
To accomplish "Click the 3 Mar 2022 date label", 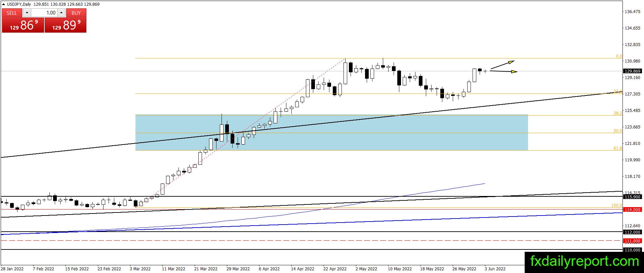I will pos(140,269).
